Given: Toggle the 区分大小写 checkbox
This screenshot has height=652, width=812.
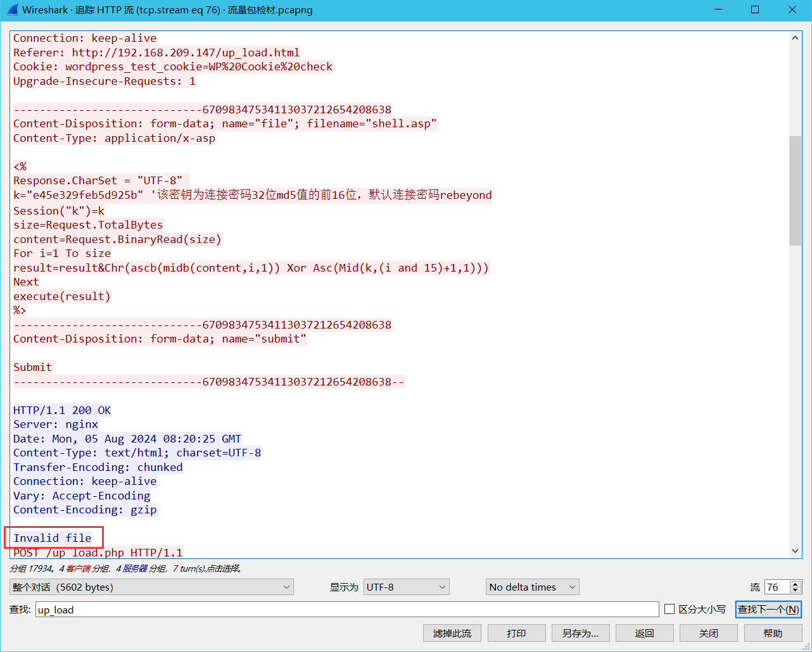Looking at the screenshot, I should pyautogui.click(x=669, y=609).
